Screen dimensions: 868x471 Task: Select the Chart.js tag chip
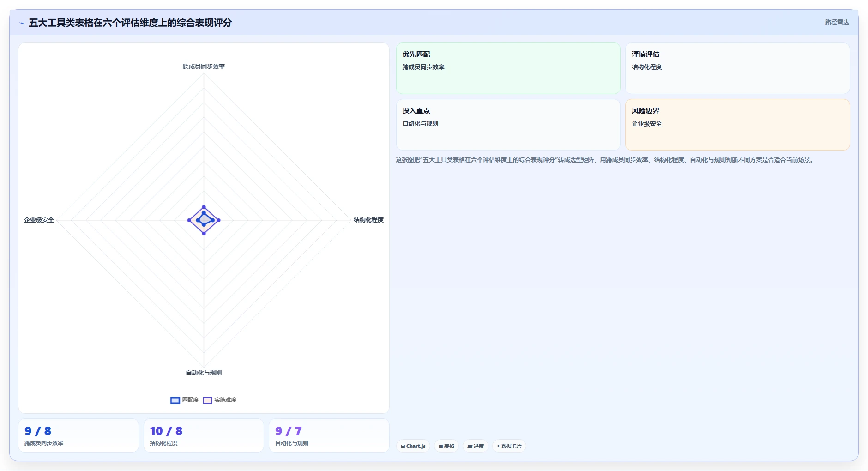(413, 446)
